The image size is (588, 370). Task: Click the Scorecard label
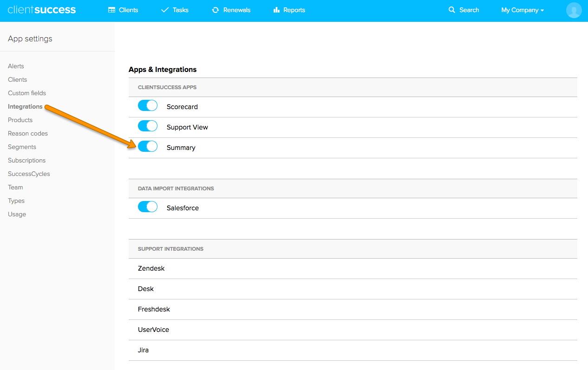pos(182,107)
